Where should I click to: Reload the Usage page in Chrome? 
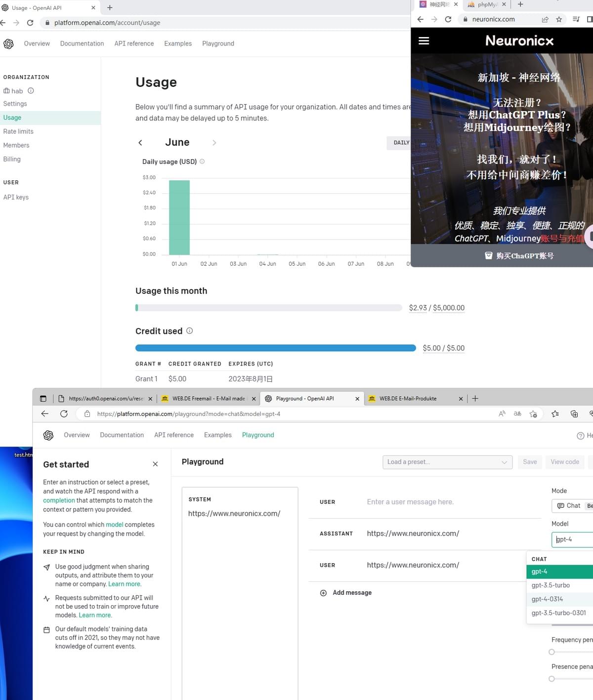30,23
